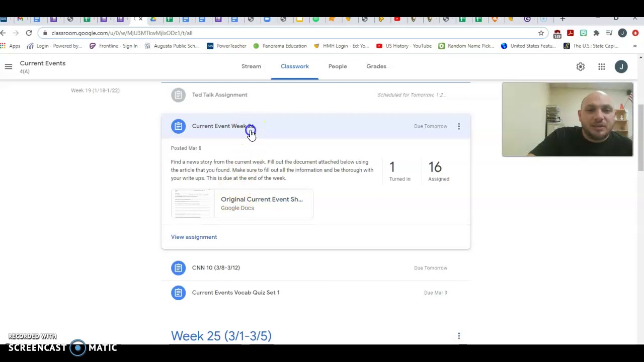Click the browser back arrow
The width and height of the screenshot is (644, 362).
click(4, 33)
